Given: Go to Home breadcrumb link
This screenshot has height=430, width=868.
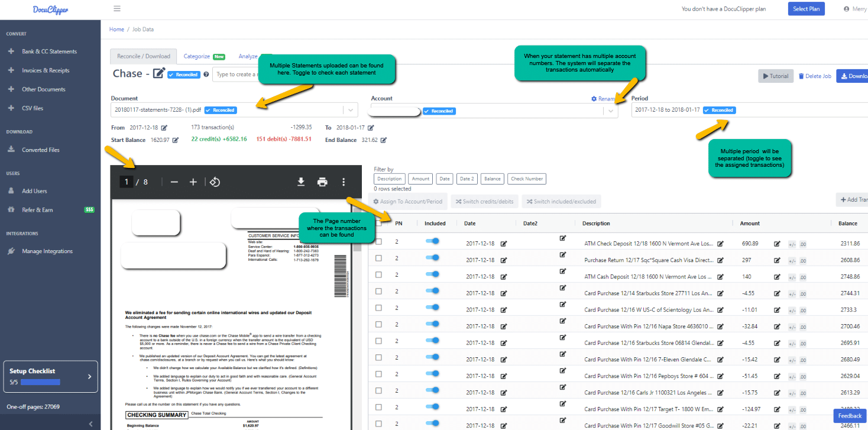Looking at the screenshot, I should (116, 29).
